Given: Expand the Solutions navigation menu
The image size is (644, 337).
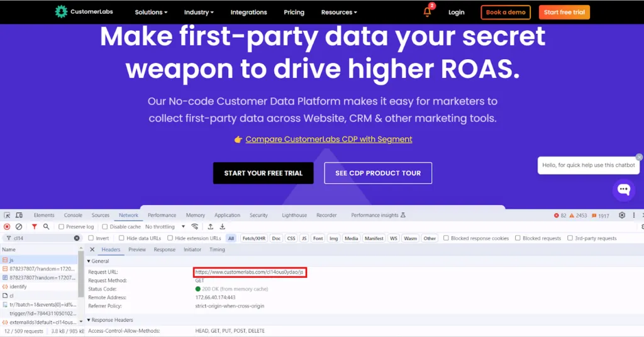Looking at the screenshot, I should (x=151, y=13).
